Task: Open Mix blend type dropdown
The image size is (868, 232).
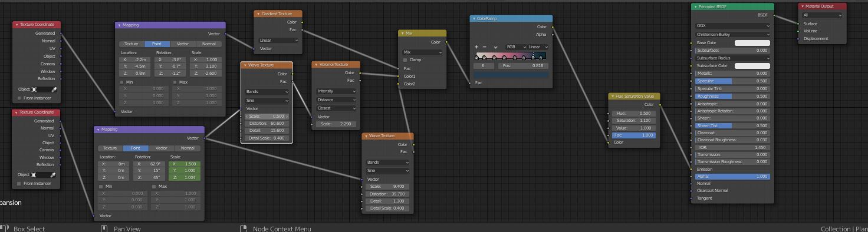Action: click(x=422, y=52)
